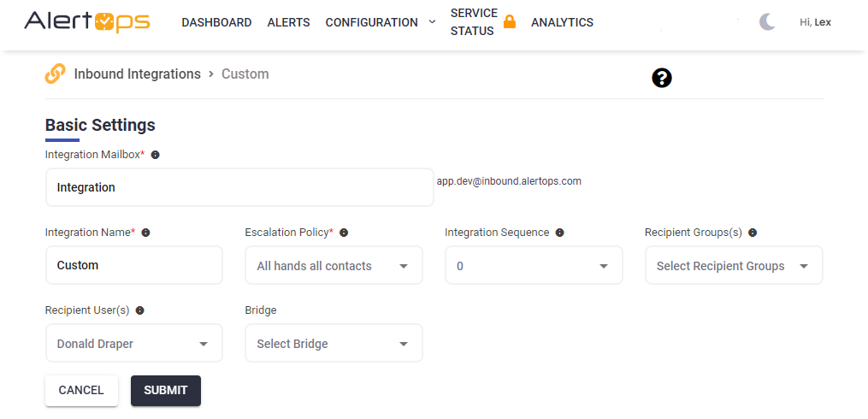Click the AlertOps logo
868x419 pixels.
coord(87,22)
